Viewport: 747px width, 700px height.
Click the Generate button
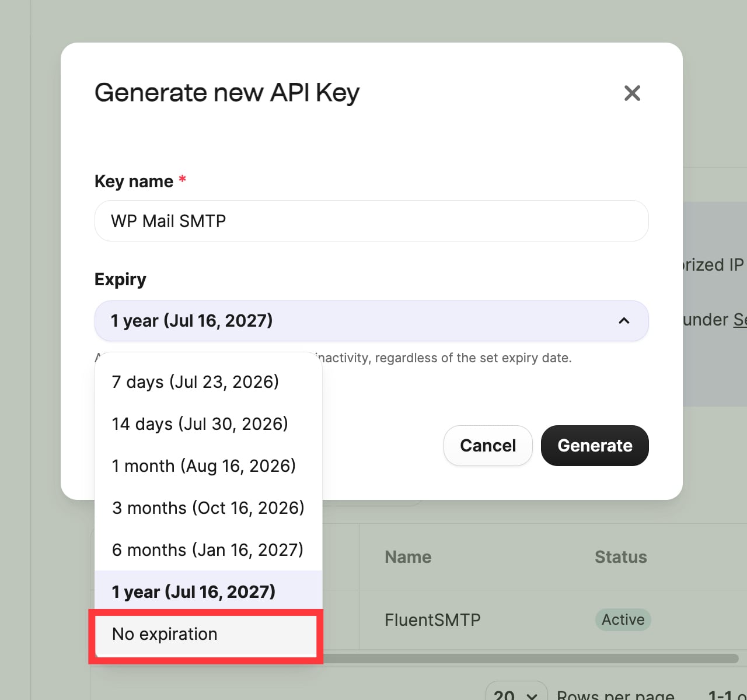point(595,446)
